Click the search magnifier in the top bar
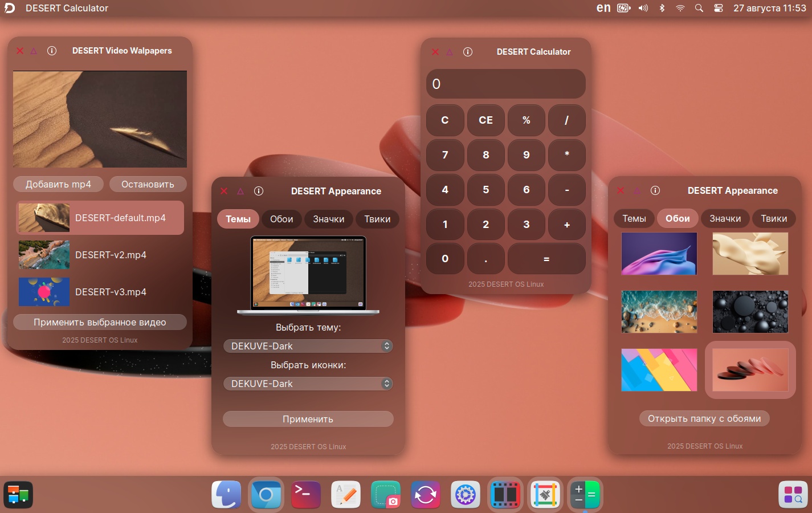This screenshot has width=812, height=513. pyautogui.click(x=699, y=8)
